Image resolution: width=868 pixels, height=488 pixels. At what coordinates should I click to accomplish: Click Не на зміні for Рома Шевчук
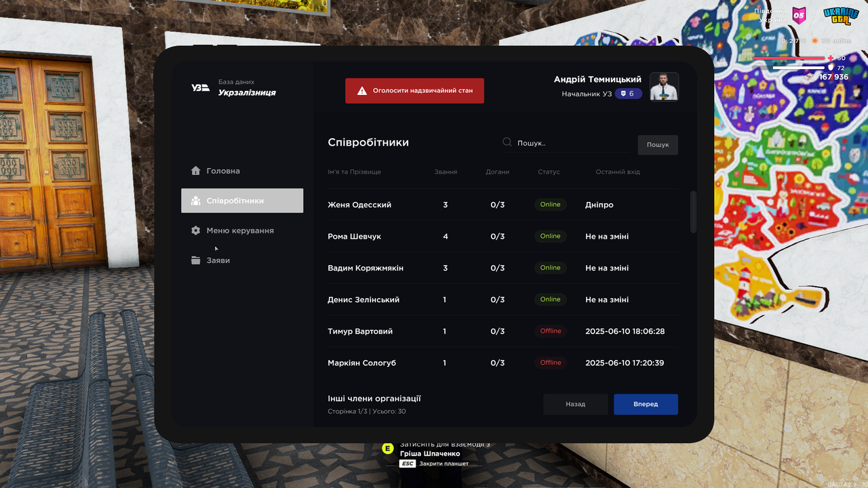point(607,237)
